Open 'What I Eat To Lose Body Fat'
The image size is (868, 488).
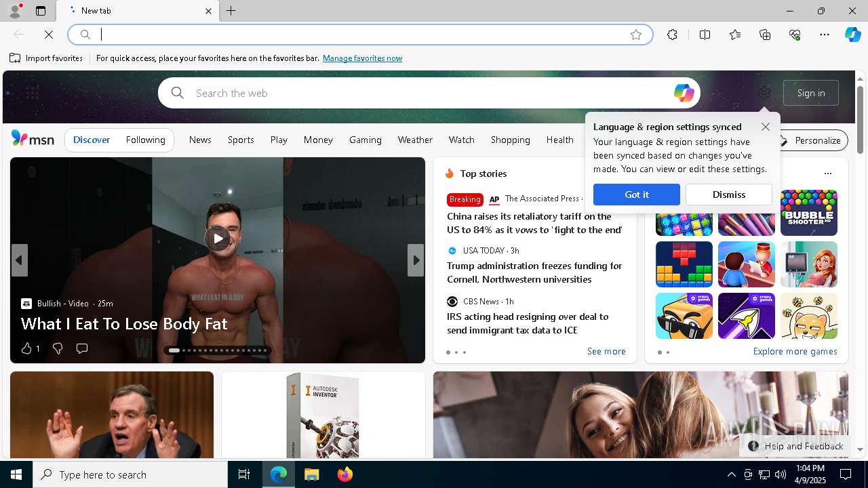coord(124,324)
